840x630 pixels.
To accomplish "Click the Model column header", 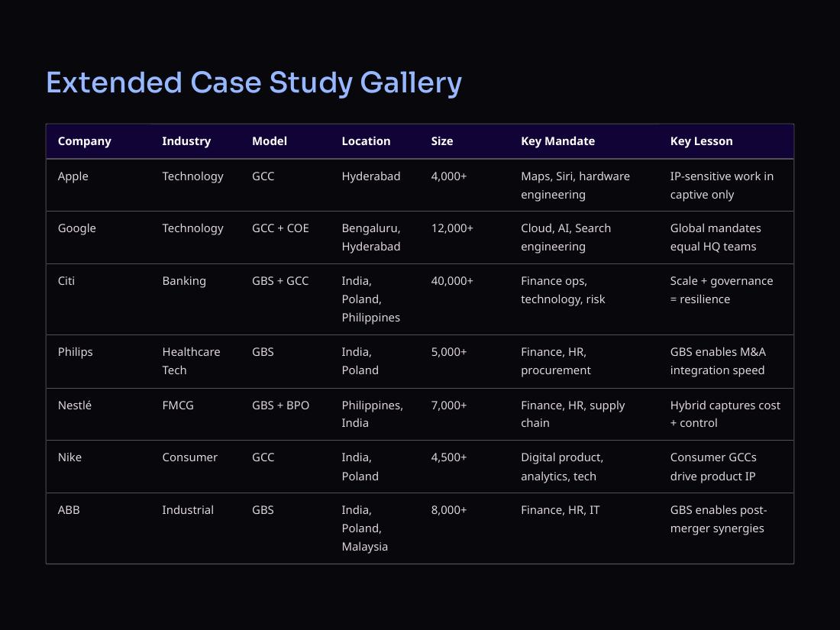I will pyautogui.click(x=270, y=141).
